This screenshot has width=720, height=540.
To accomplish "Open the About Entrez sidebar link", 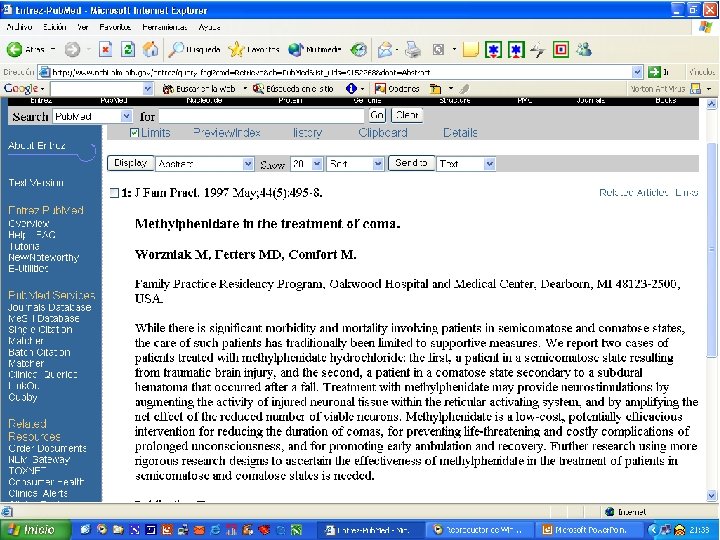I will point(37,146).
